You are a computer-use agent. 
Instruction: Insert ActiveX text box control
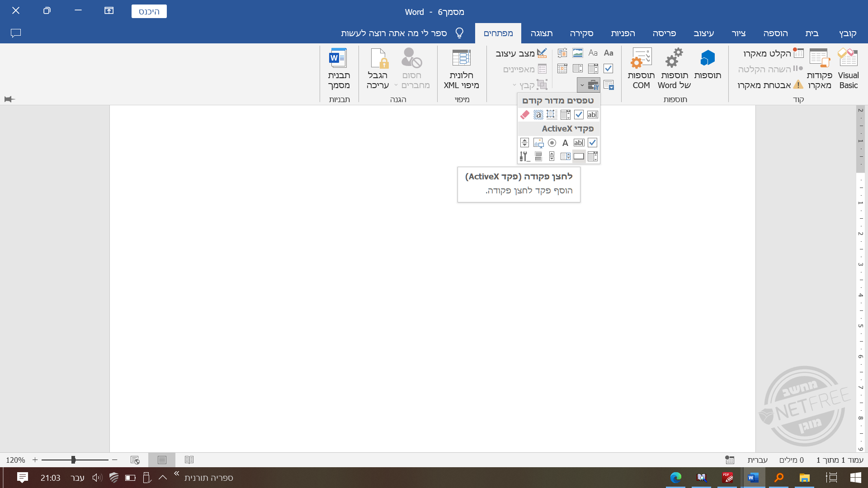(x=579, y=143)
